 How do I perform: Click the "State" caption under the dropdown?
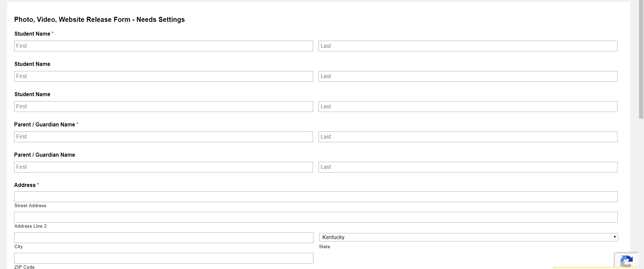point(325,247)
